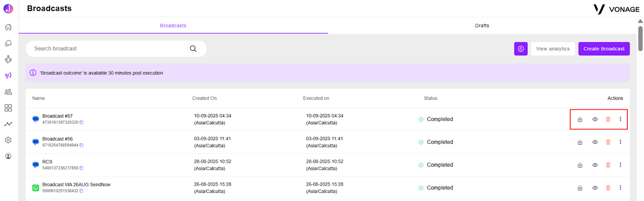Switch to the Drafts tab

point(482,25)
